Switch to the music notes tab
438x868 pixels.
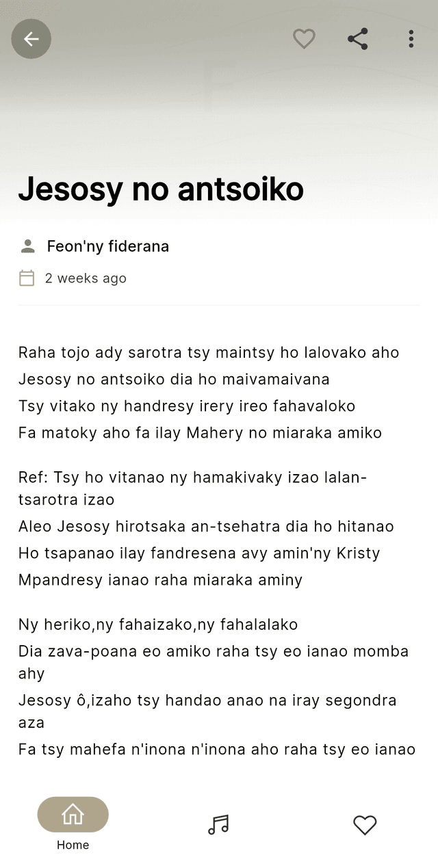coord(218,824)
